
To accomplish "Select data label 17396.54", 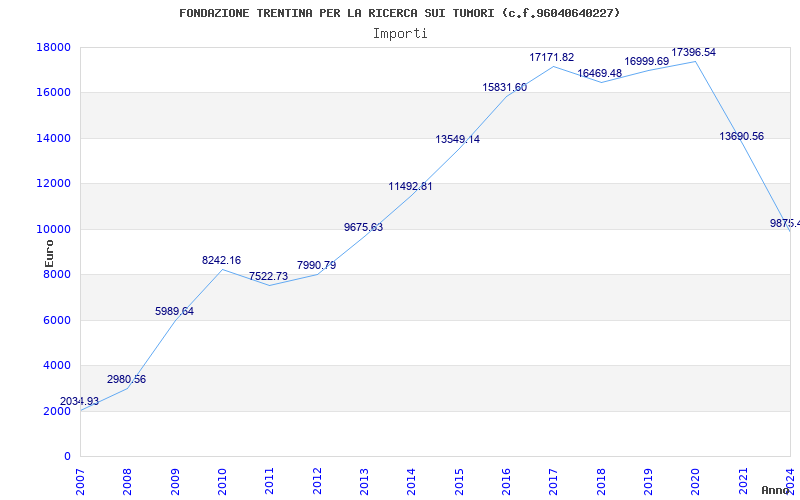I will (x=693, y=53).
